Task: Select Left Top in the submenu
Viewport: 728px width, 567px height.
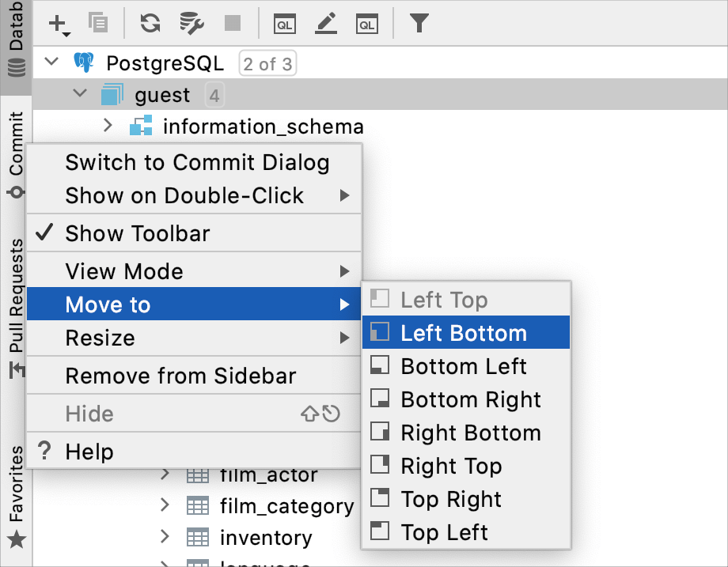Action: click(x=445, y=299)
